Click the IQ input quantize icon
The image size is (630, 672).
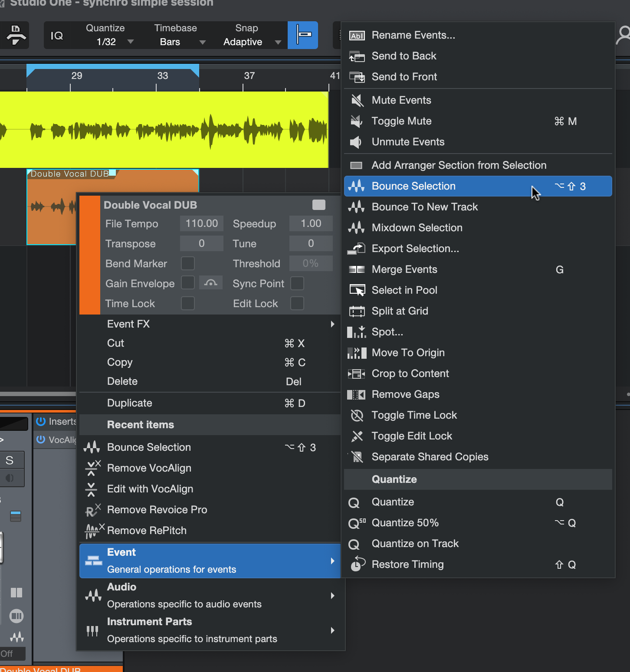pyautogui.click(x=57, y=36)
